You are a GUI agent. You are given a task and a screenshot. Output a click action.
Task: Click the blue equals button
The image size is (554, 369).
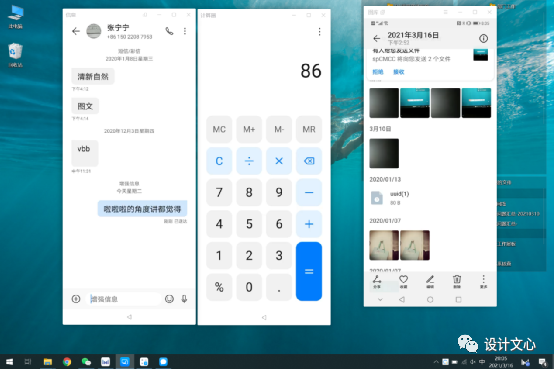click(x=309, y=271)
